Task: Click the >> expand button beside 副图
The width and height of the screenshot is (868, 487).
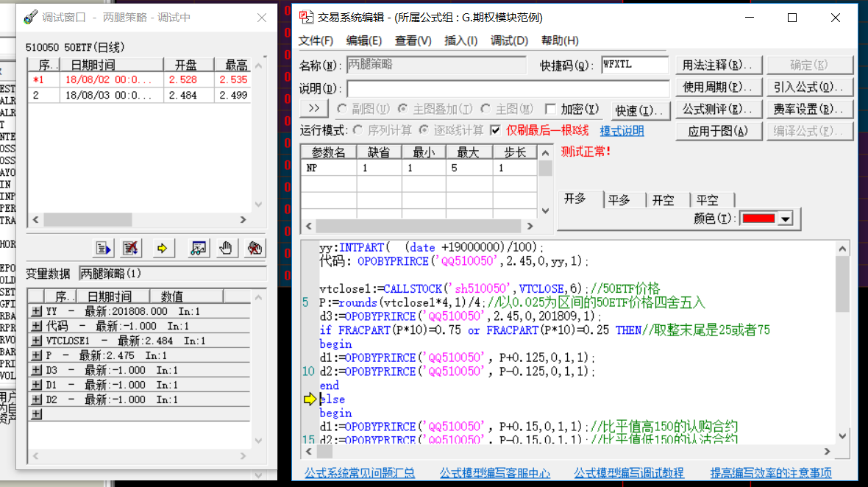Action: tap(314, 109)
